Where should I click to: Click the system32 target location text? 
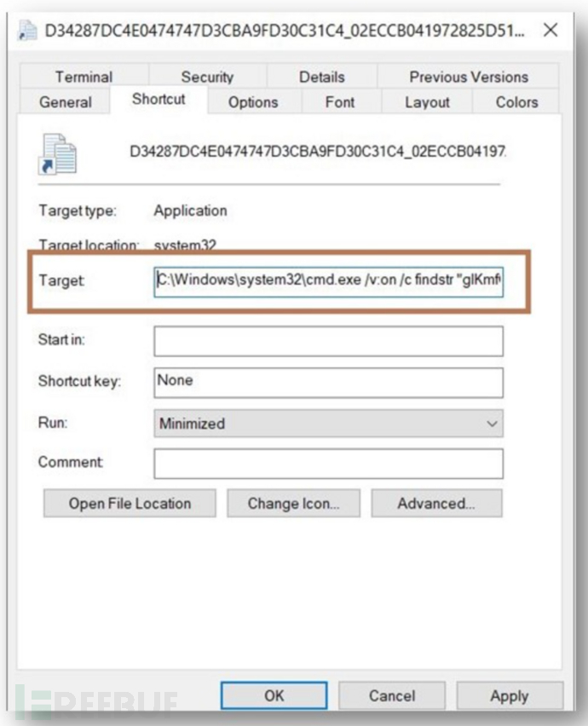point(185,245)
